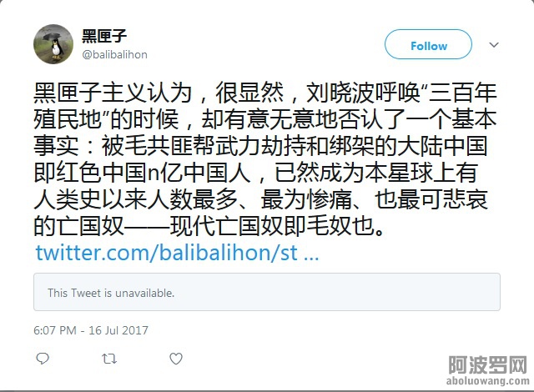
Task: Reply to the tweet using speech bubble icon
Action: click(x=43, y=359)
